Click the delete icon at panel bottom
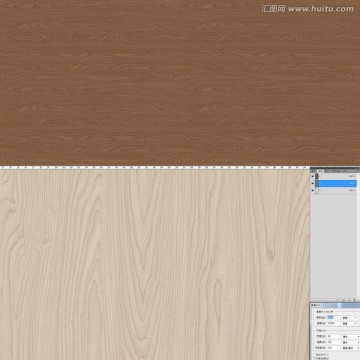Image resolution: width=360 pixels, height=360 pixels. pyautogui.click(x=354, y=300)
